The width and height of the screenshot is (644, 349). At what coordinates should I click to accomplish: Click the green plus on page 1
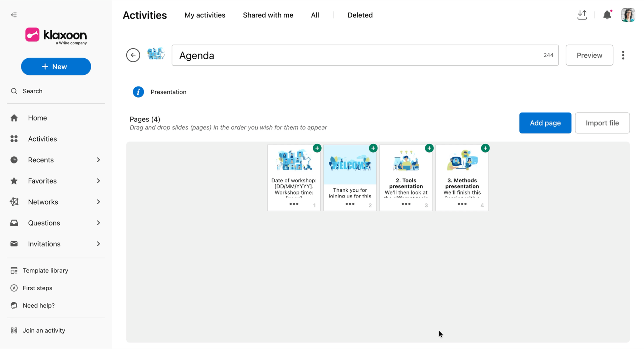coord(317,148)
